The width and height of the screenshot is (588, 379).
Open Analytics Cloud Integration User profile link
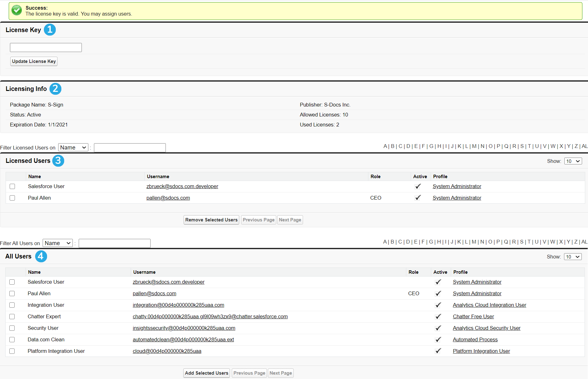(489, 305)
